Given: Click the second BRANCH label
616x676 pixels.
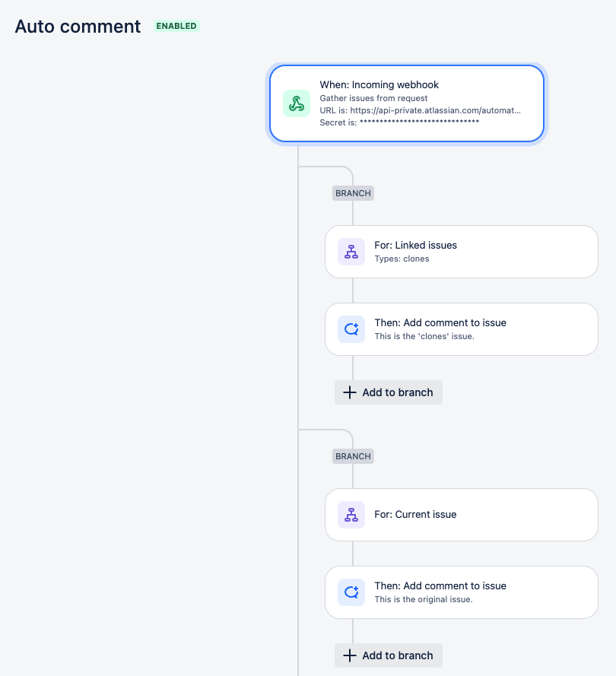Looking at the screenshot, I should [x=353, y=456].
